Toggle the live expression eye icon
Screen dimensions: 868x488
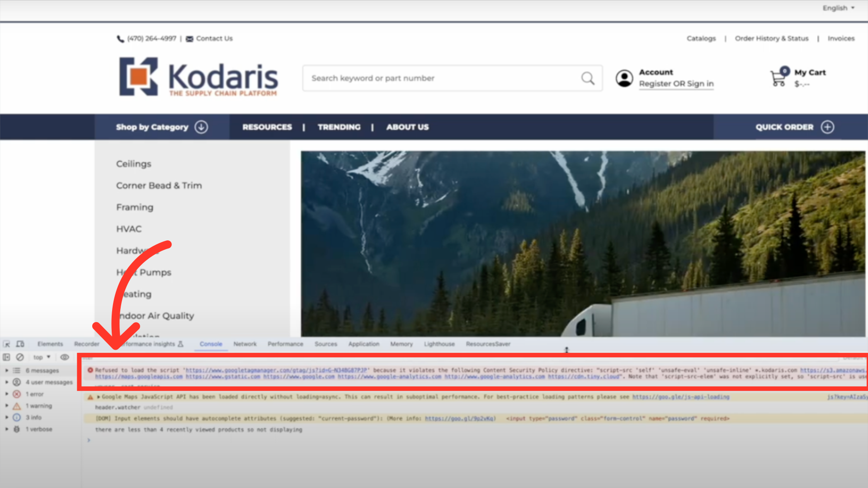coord(65,357)
